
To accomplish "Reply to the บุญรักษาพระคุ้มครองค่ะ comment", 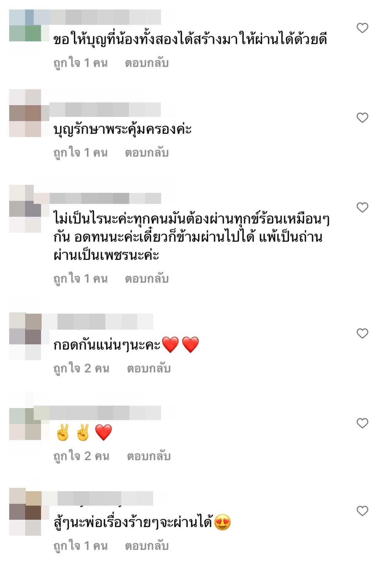I will (147, 153).
